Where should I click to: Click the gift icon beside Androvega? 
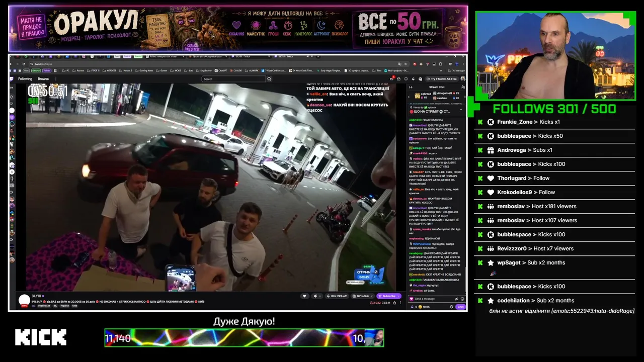point(491,150)
